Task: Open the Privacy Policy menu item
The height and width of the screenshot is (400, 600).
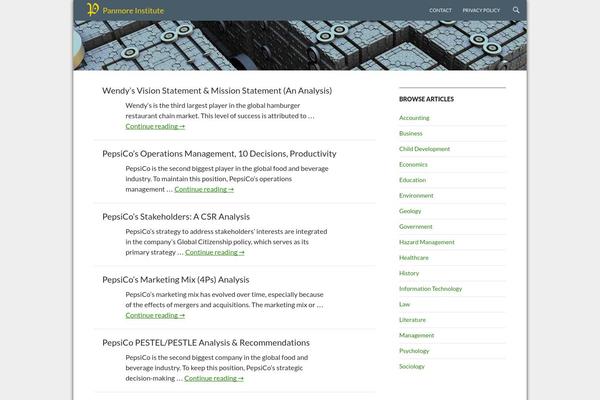Action: tap(481, 10)
